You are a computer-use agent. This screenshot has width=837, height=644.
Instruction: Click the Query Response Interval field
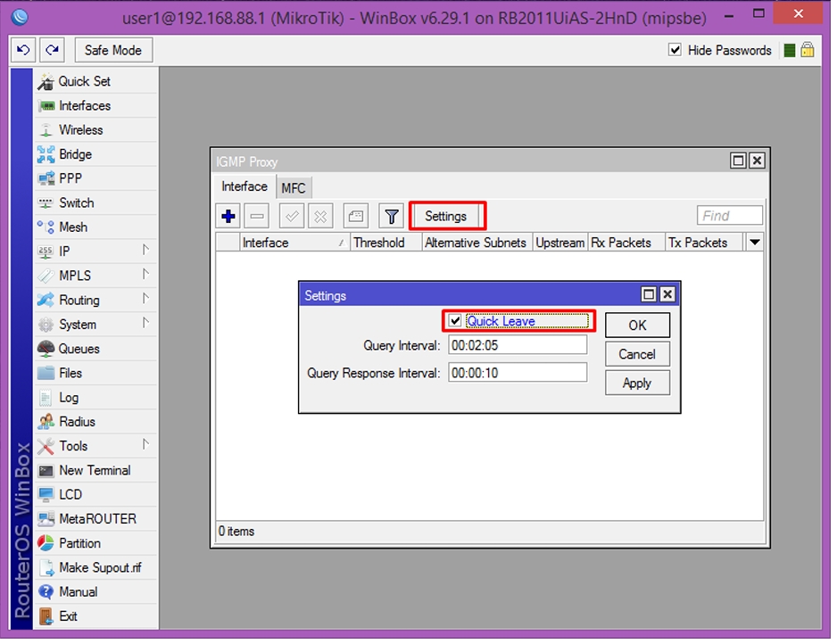[x=518, y=373]
